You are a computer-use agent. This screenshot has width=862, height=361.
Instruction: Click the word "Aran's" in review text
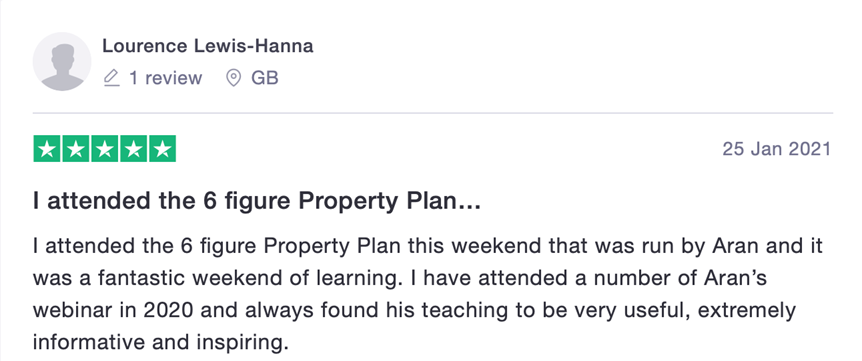736,278
